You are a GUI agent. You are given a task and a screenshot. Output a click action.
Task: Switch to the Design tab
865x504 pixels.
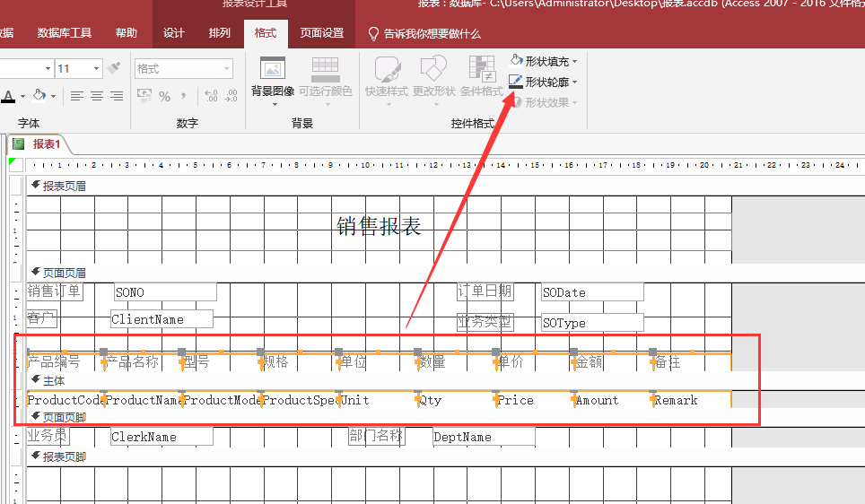(174, 33)
